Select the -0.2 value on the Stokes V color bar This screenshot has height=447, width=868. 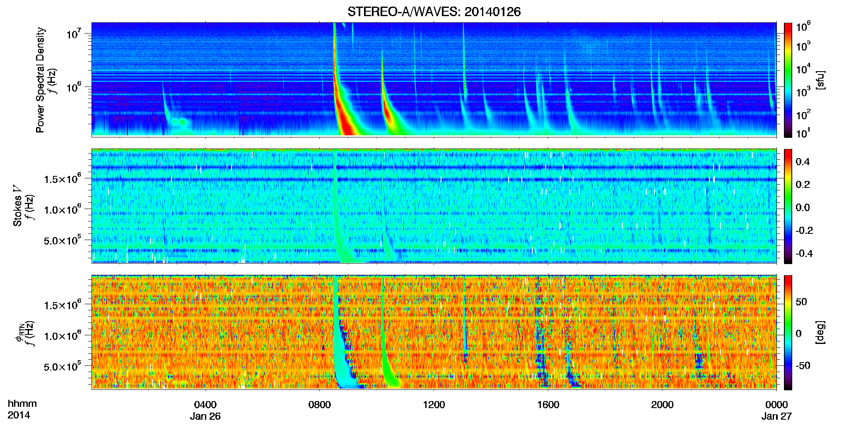click(x=804, y=231)
